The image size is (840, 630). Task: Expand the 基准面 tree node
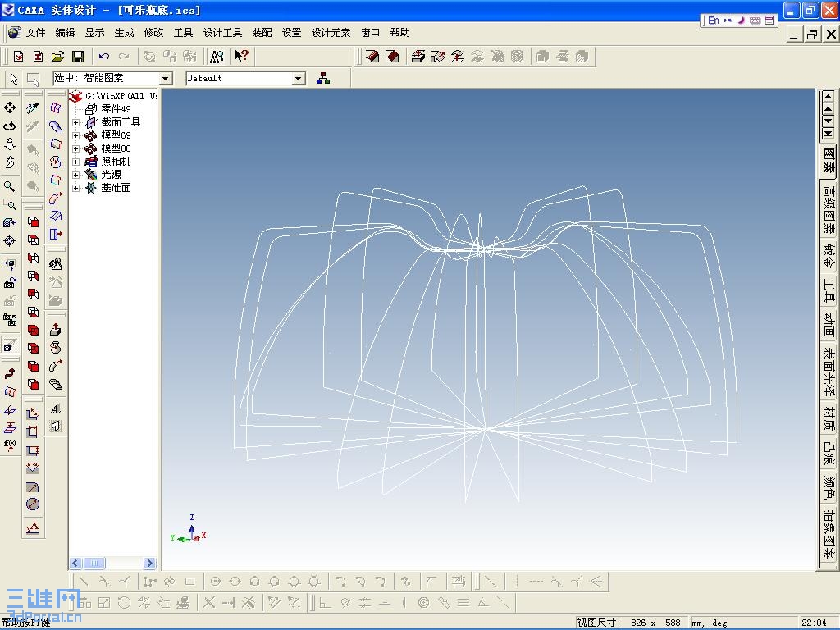pos(75,188)
